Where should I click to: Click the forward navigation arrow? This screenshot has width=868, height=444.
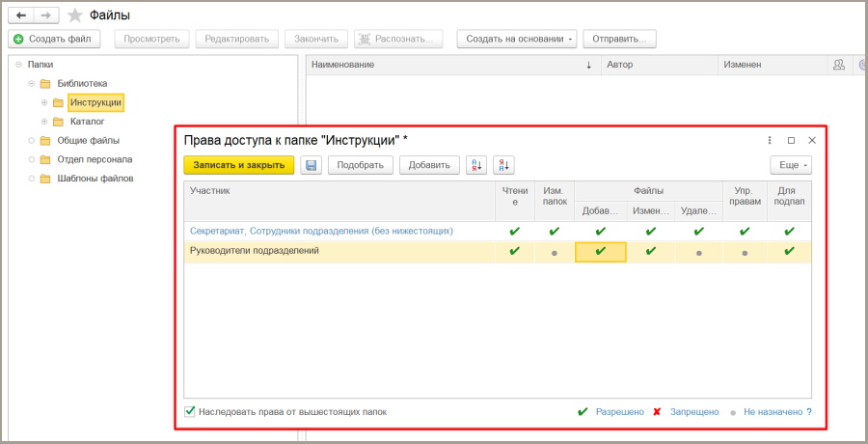[x=46, y=15]
